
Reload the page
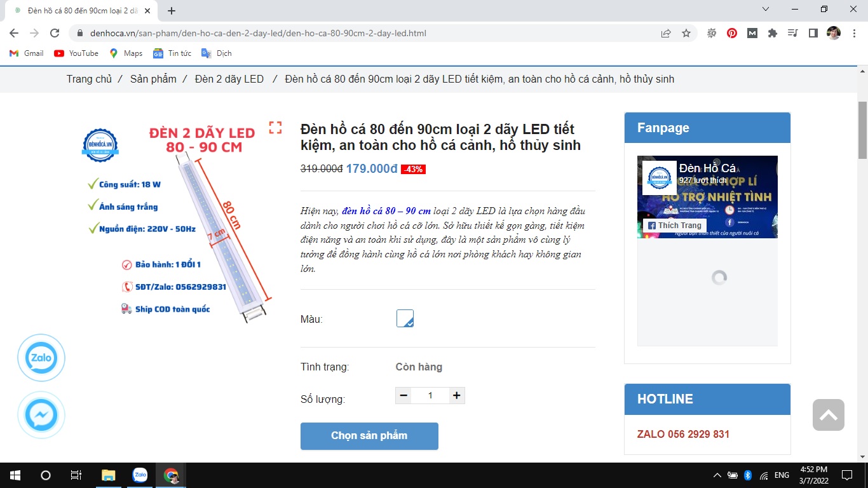click(x=55, y=33)
